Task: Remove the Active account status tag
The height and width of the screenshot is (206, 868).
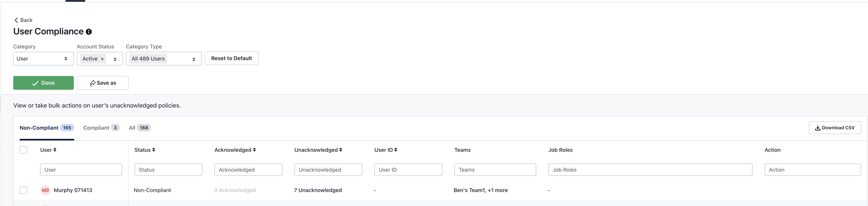Action: coord(102,59)
